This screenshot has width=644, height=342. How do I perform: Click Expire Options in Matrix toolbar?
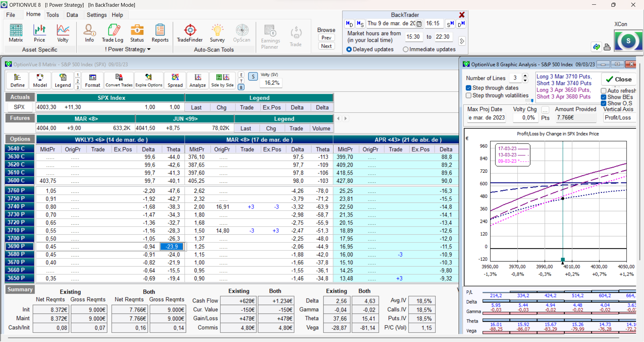point(149,81)
